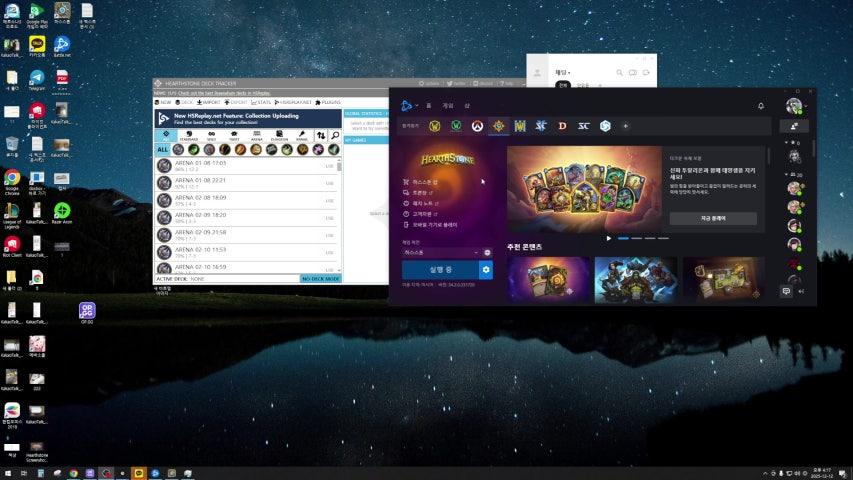
Task: Open the 샵 tab in Battle.net
Action: point(467,106)
